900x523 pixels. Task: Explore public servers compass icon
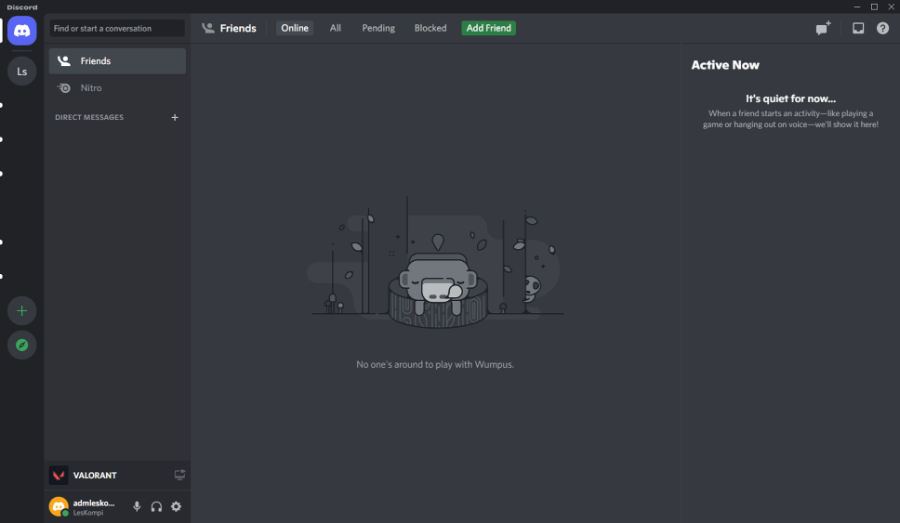(x=22, y=345)
